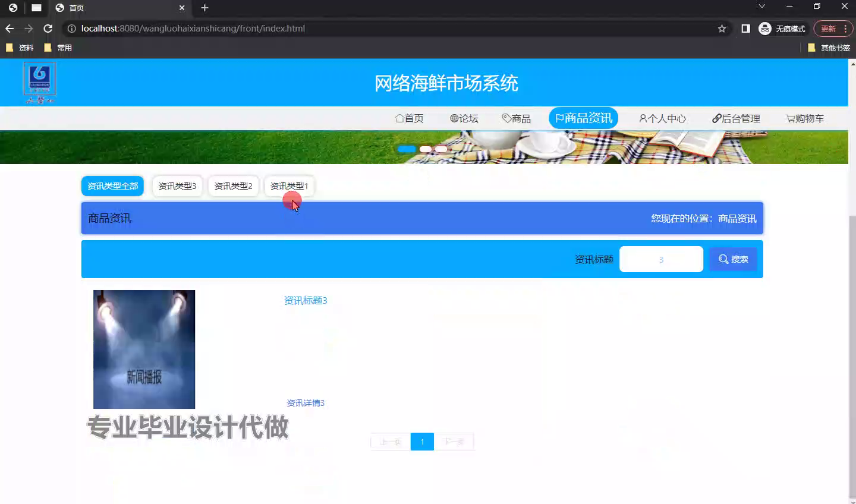Filter by 资讯类型2

(x=233, y=186)
